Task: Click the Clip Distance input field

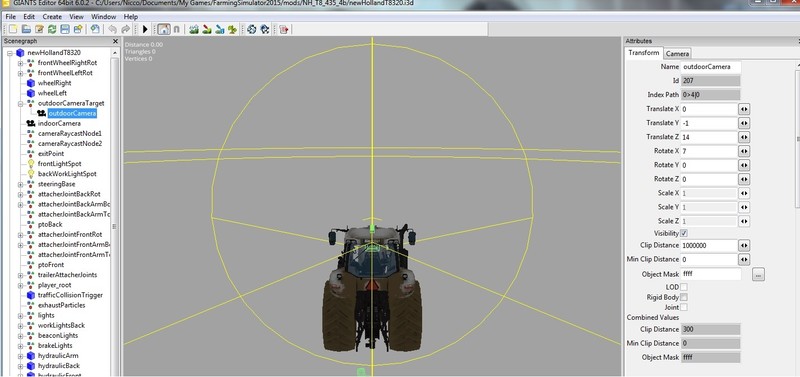Action: (709, 245)
